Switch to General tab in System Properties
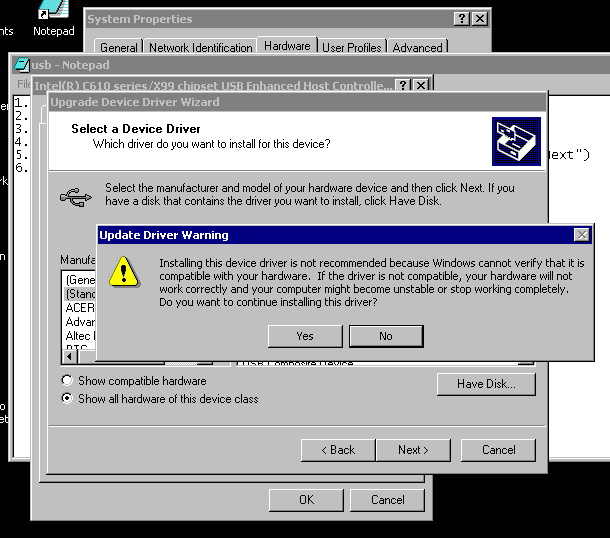610x538 pixels. tap(119, 47)
